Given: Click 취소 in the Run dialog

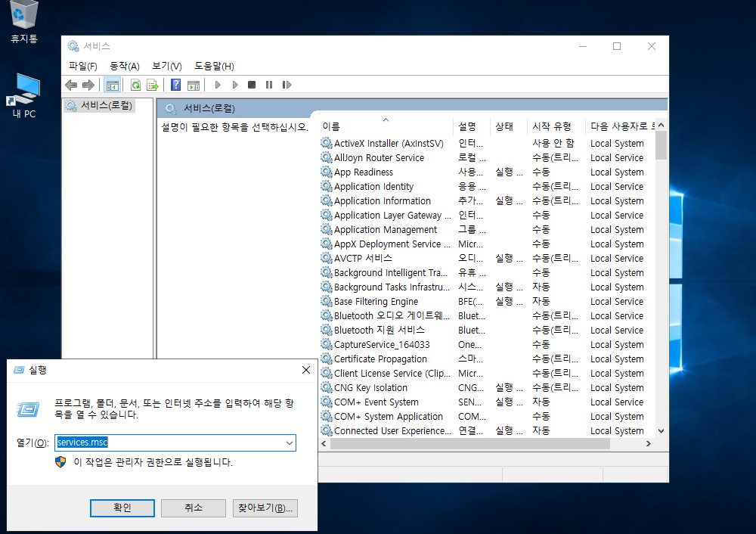Looking at the screenshot, I should pos(194,508).
